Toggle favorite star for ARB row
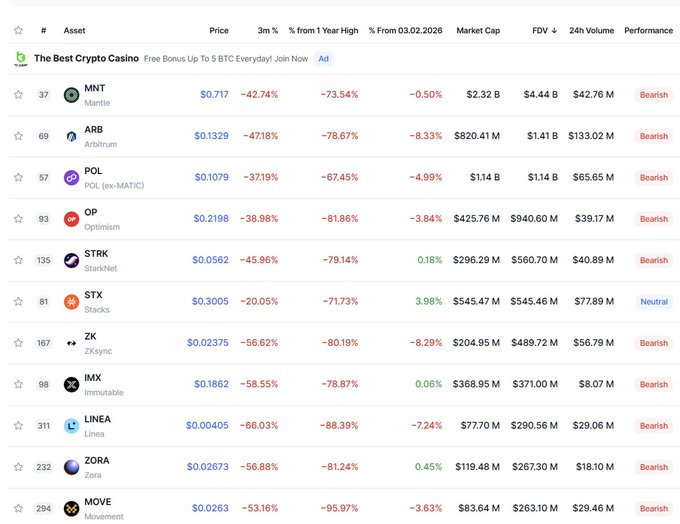680x524 pixels. 18,136
